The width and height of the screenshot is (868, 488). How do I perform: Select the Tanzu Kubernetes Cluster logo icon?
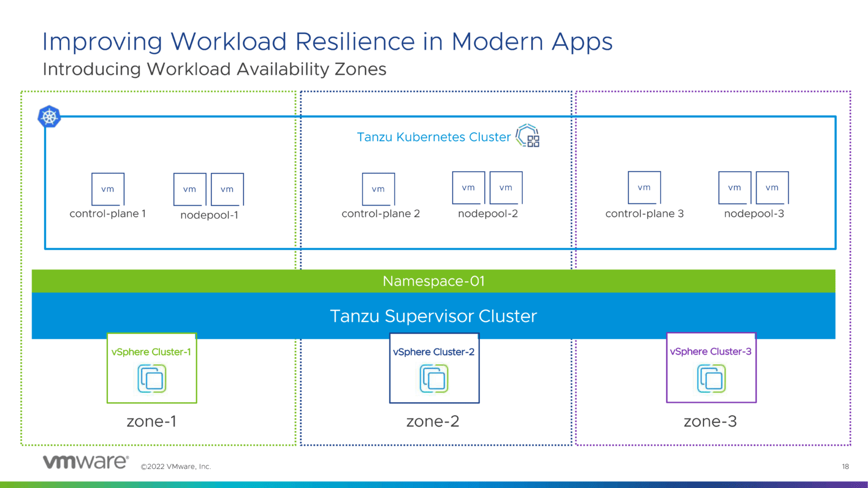tap(527, 136)
